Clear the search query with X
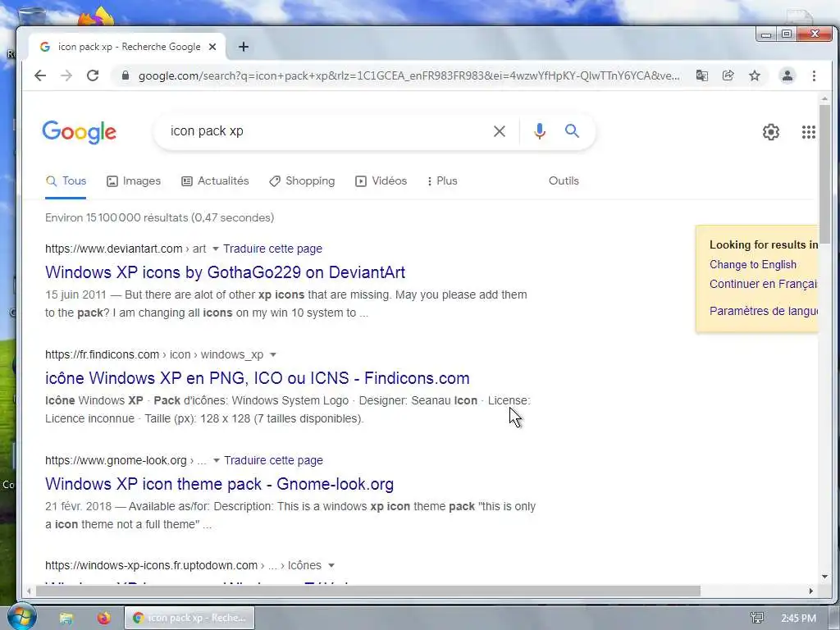This screenshot has height=630, width=840. coord(500,131)
